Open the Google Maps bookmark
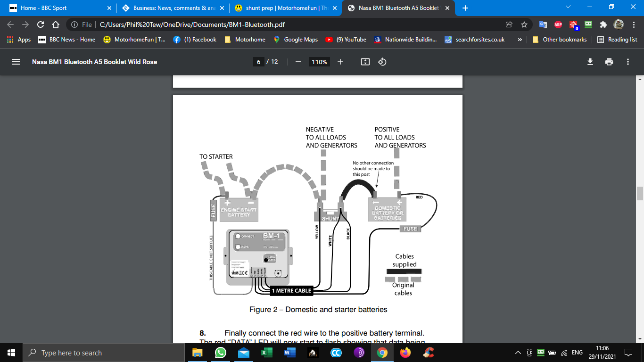Image resolution: width=644 pixels, height=362 pixels. (x=295, y=40)
